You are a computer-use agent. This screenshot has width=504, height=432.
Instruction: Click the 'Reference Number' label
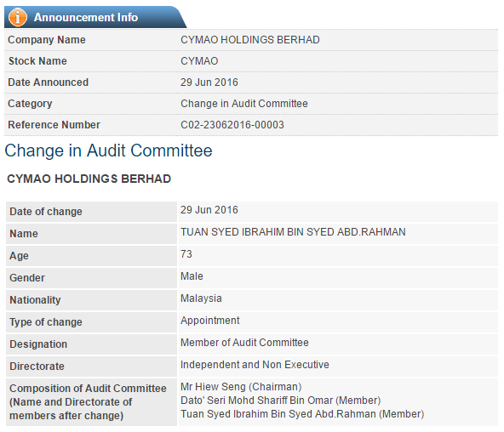(54, 125)
